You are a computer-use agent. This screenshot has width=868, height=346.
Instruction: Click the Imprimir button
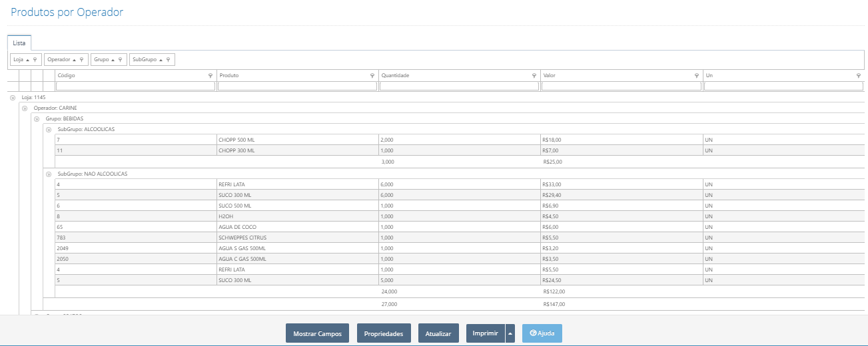486,333
